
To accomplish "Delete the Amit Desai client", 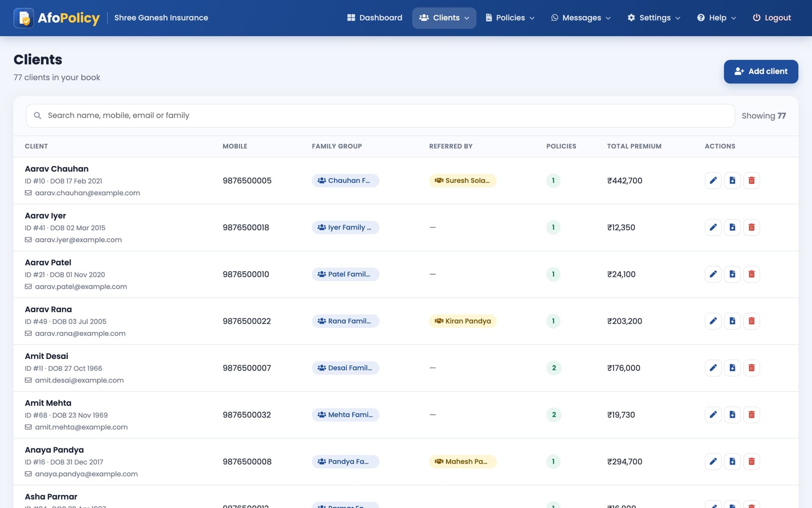I will [752, 368].
